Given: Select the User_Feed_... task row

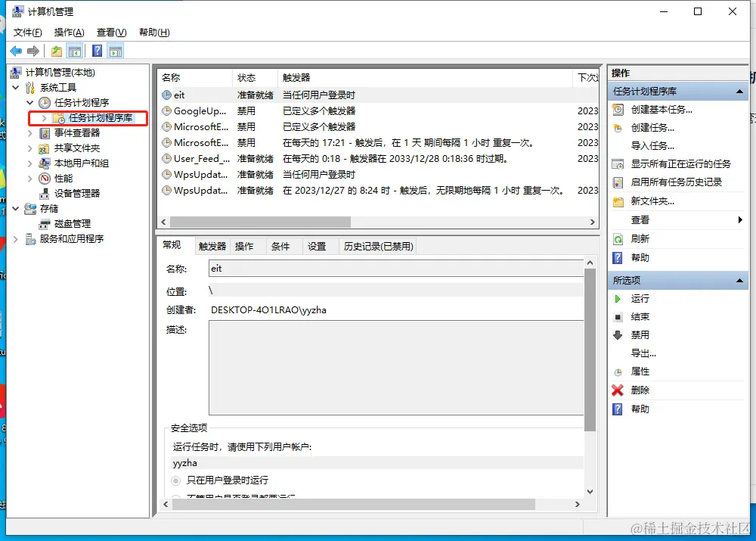Looking at the screenshot, I should pyautogui.click(x=379, y=159).
